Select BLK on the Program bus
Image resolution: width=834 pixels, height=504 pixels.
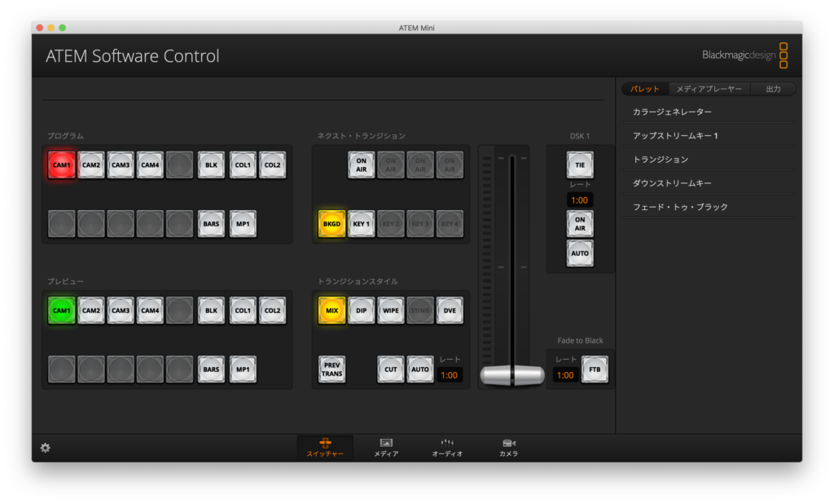click(x=211, y=164)
